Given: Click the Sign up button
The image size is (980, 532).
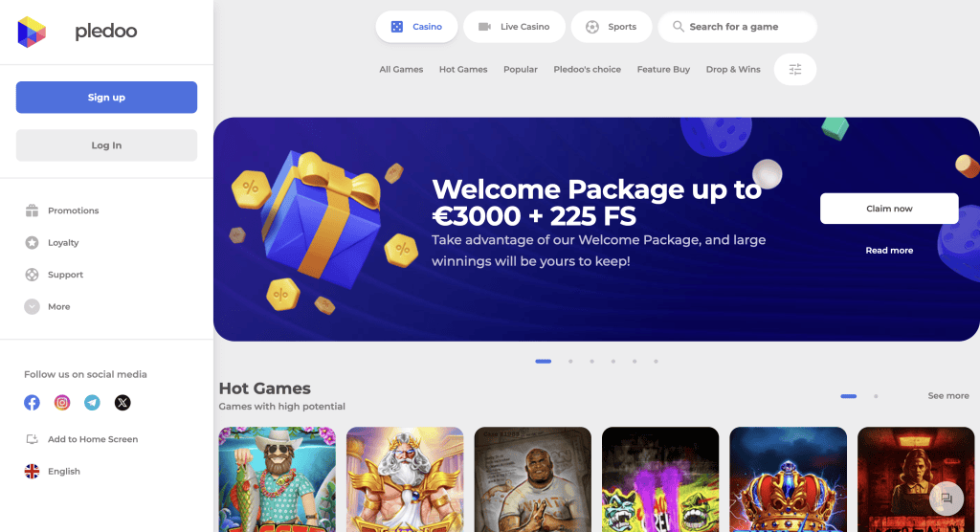Looking at the screenshot, I should tap(107, 98).
